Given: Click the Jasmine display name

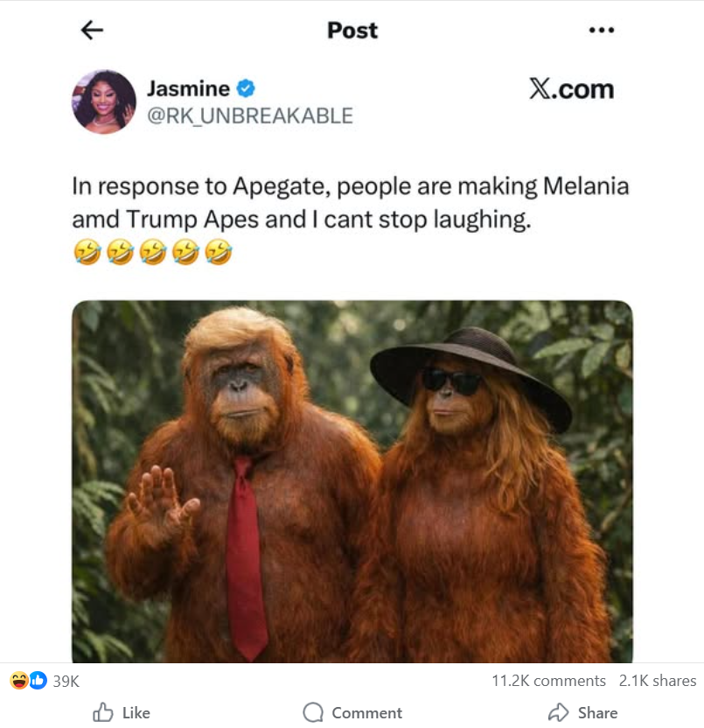Looking at the screenshot, I should click(188, 88).
